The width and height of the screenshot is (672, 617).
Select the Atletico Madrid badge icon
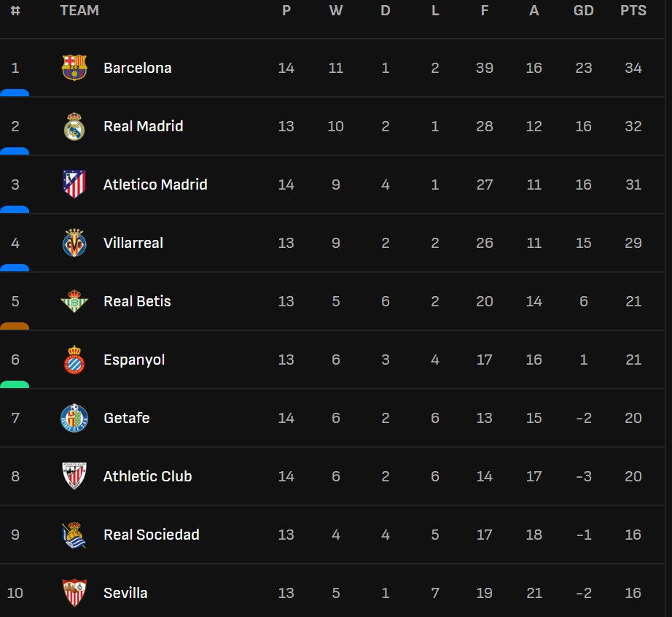pos(74,185)
